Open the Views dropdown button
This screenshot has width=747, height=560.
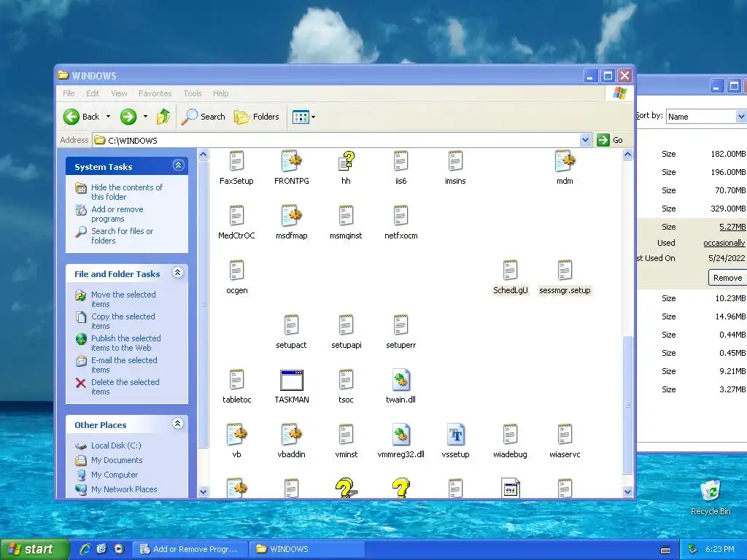pyautogui.click(x=303, y=117)
